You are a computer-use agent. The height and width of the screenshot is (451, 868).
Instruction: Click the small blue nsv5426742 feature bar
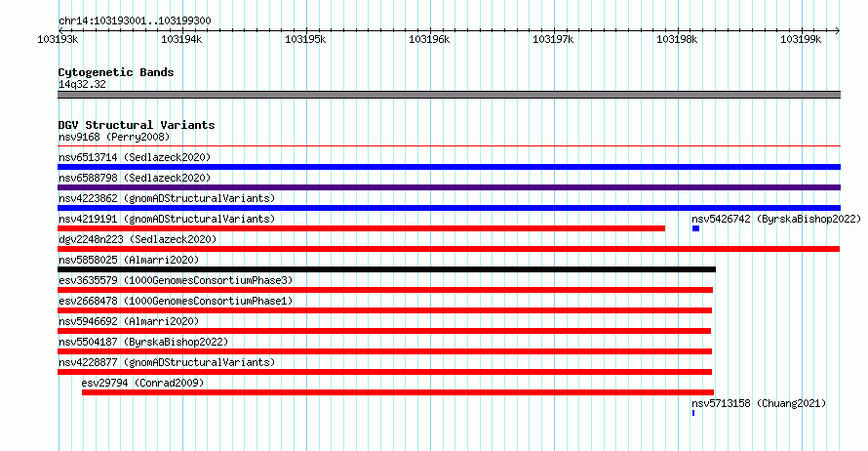pos(695,228)
